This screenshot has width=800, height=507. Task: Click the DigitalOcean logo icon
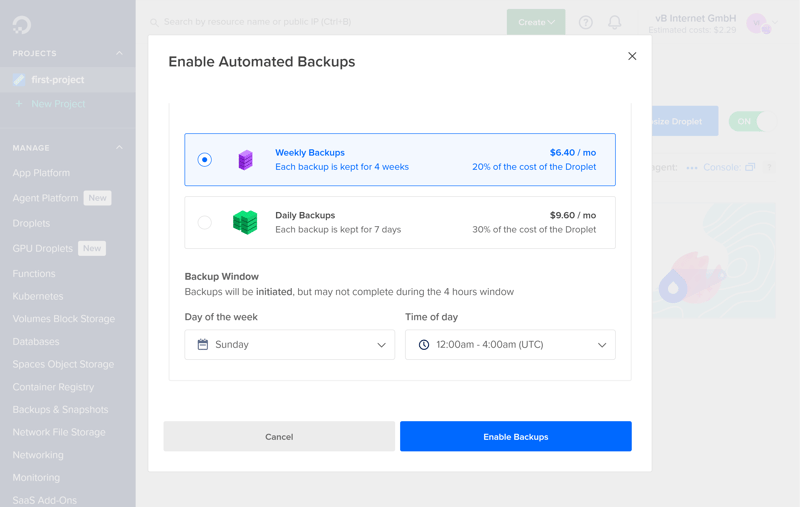[21, 24]
